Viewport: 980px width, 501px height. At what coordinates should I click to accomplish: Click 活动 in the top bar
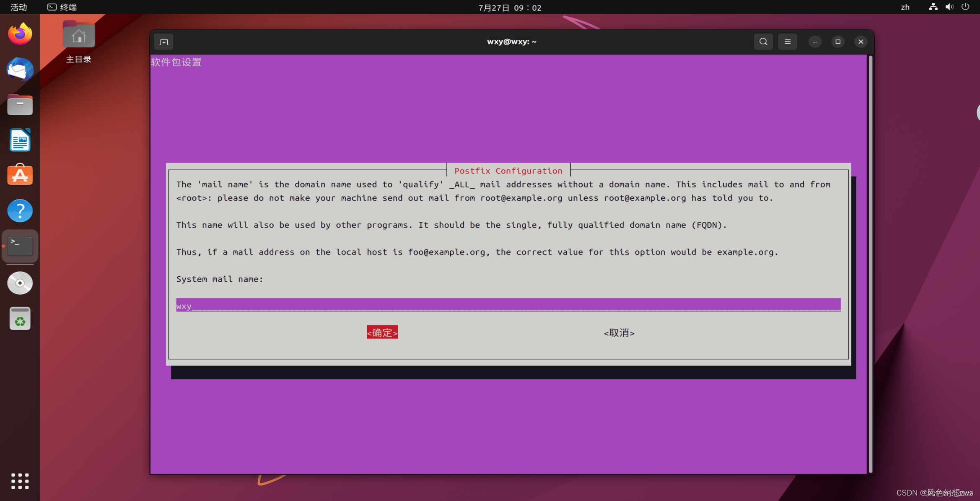[18, 7]
